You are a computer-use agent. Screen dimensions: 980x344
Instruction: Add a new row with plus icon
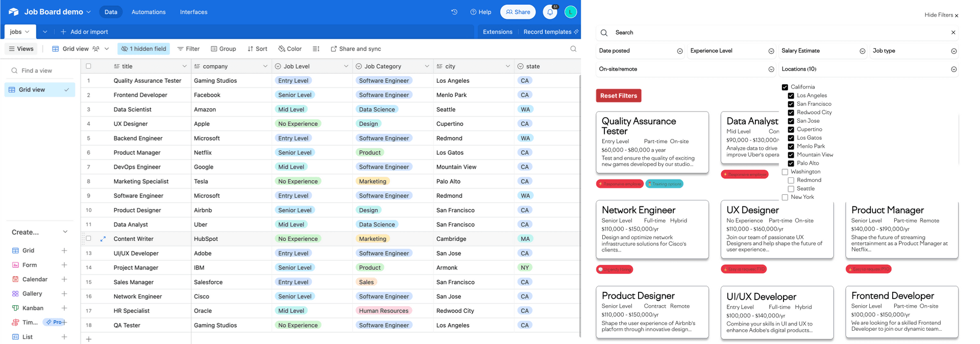pos(88,339)
